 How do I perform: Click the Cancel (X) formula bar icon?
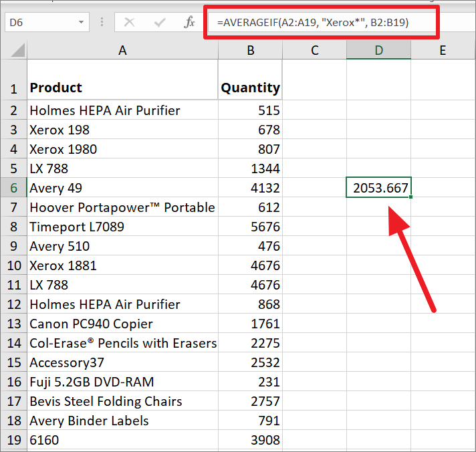129,22
